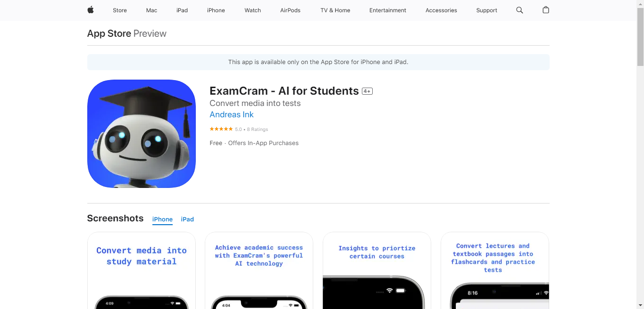Screen dimensions: 644x309
Task: Go to iPad in navigation bar
Action: click(182, 10)
